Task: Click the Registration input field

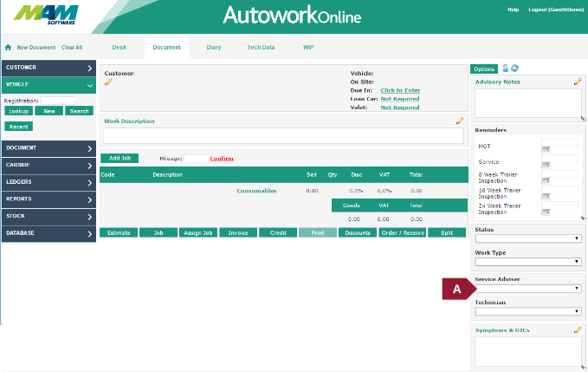Action: coord(57,101)
